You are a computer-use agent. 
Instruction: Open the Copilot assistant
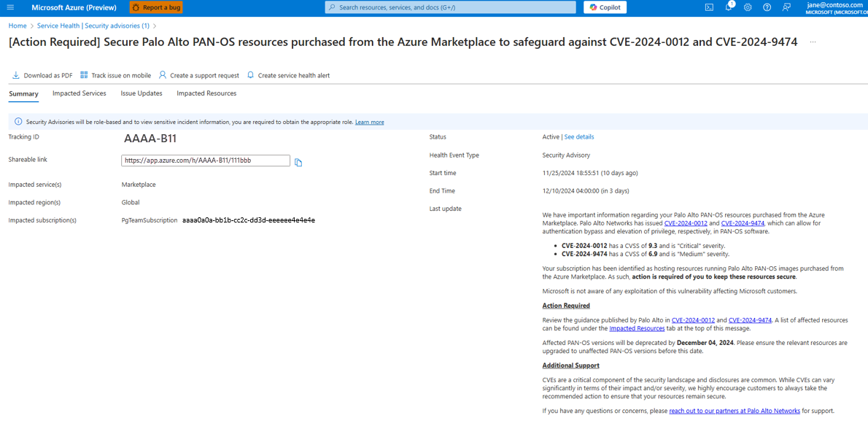coord(605,7)
